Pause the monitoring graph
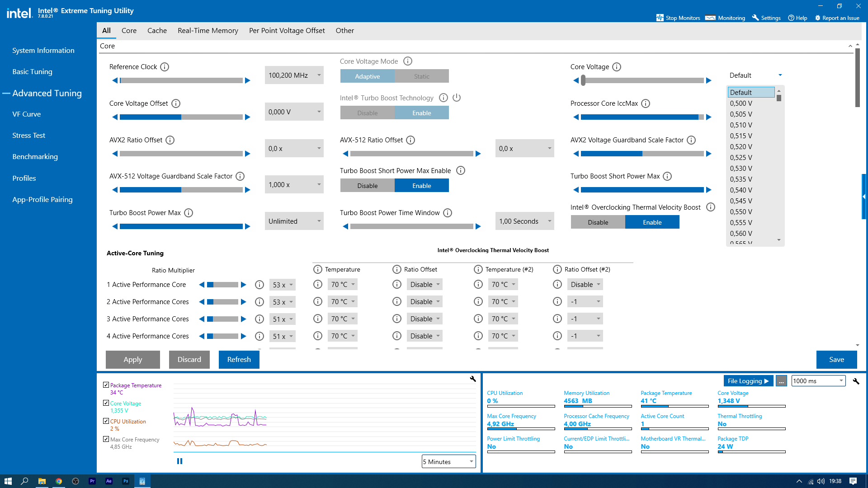The height and width of the screenshot is (488, 868). 179,461
